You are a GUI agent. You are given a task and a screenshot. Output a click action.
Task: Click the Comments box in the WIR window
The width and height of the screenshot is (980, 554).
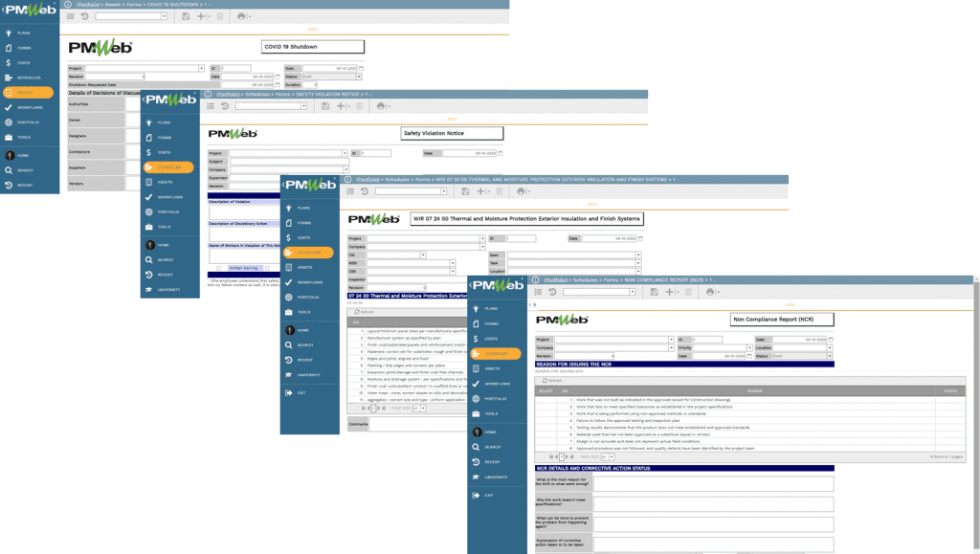click(x=419, y=424)
